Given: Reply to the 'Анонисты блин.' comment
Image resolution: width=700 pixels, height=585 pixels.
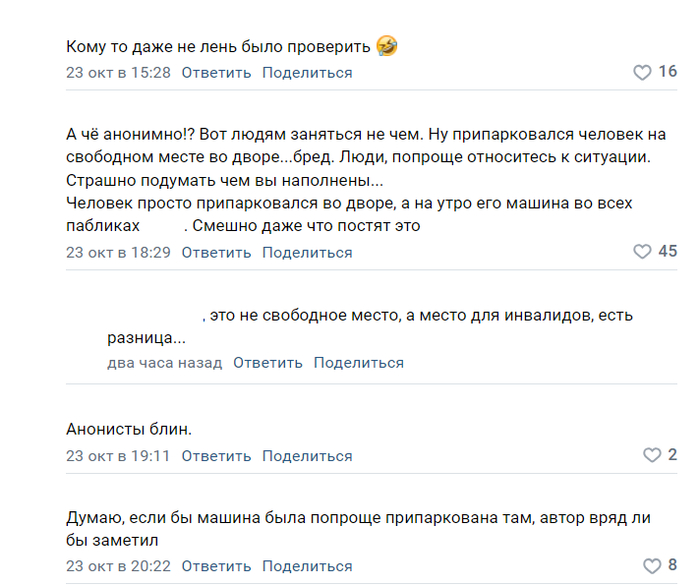Looking at the screenshot, I should [216, 456].
